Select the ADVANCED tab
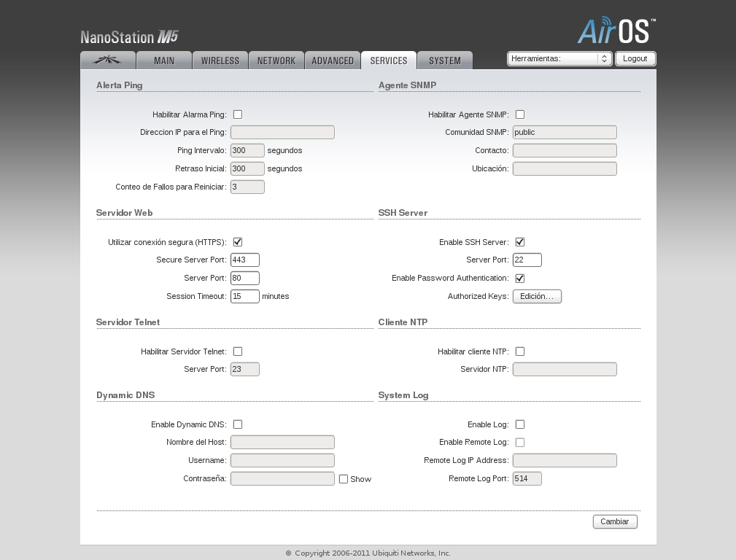 coord(333,61)
